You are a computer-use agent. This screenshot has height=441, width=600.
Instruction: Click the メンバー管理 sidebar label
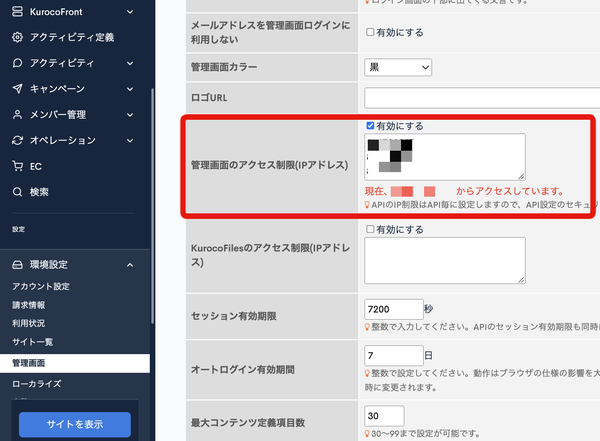pos(58,114)
